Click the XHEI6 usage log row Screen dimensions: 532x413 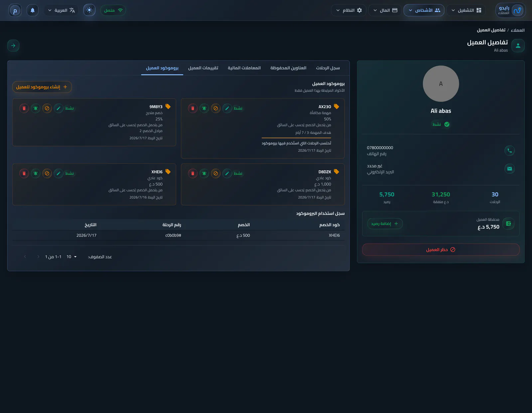(x=179, y=235)
